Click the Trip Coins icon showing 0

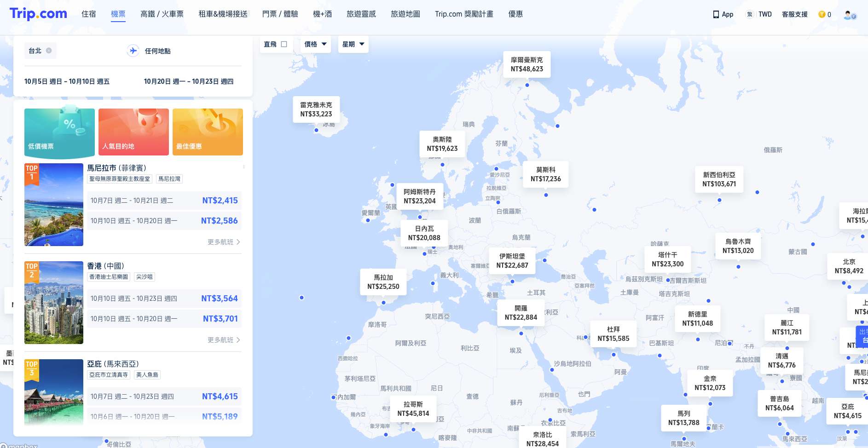coord(822,14)
